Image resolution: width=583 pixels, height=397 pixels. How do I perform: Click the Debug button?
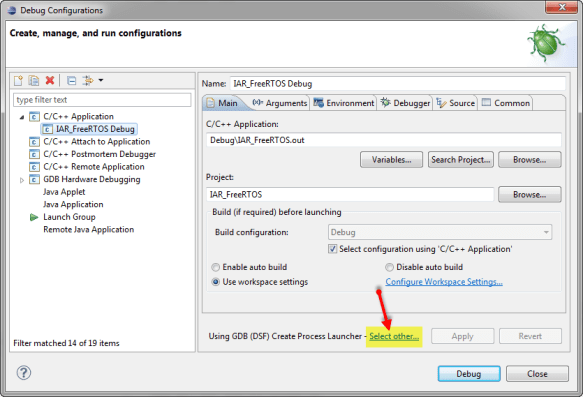(469, 374)
